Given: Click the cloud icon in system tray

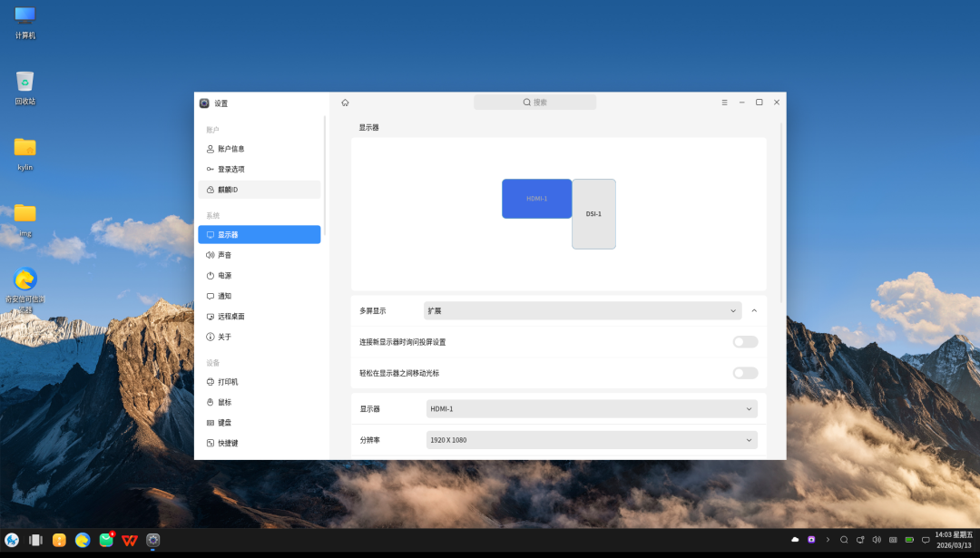Looking at the screenshot, I should [x=795, y=539].
